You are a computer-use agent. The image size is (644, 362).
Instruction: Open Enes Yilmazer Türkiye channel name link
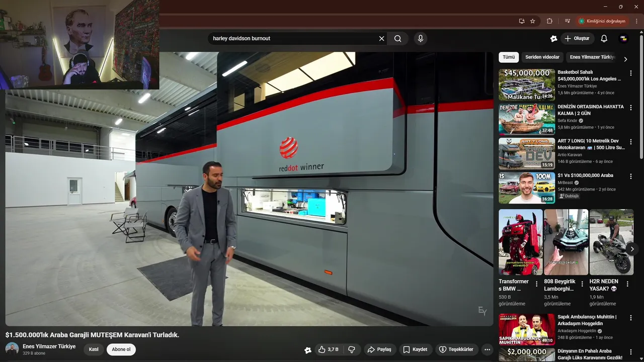click(x=49, y=346)
